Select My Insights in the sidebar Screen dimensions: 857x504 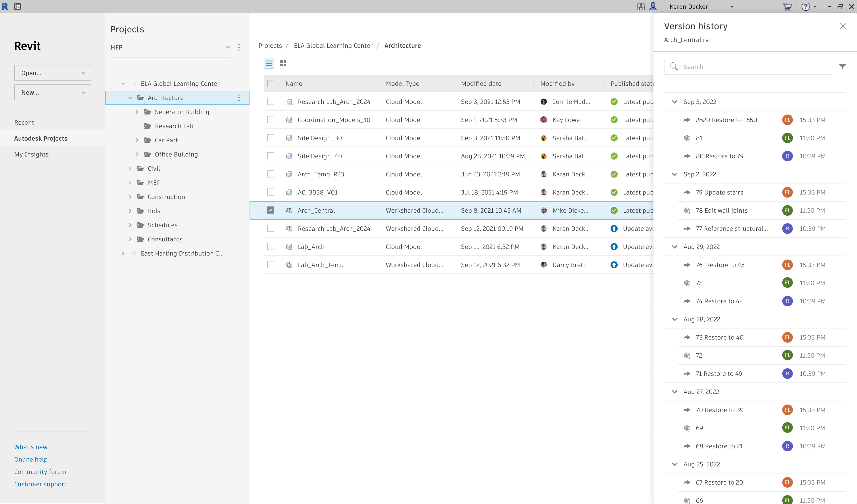click(x=31, y=154)
